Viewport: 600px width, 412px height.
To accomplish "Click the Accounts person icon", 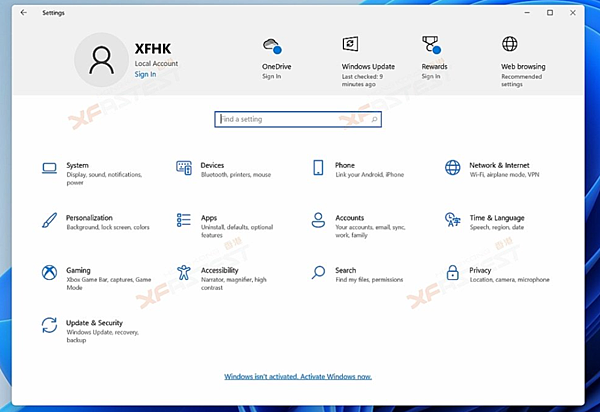I will (318, 220).
